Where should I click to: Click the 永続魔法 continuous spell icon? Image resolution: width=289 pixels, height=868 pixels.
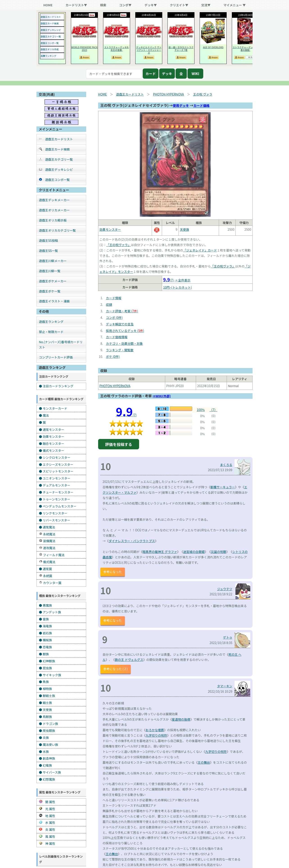[x=41, y=534]
